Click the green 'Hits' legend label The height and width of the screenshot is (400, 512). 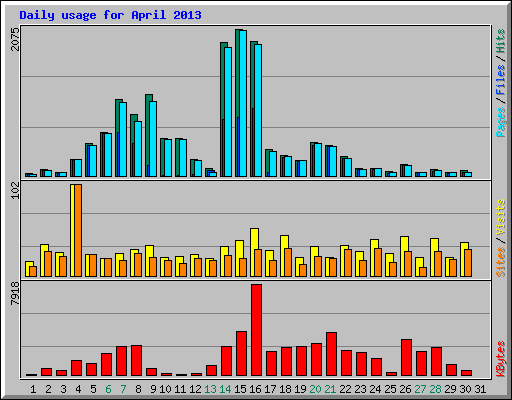501,41
